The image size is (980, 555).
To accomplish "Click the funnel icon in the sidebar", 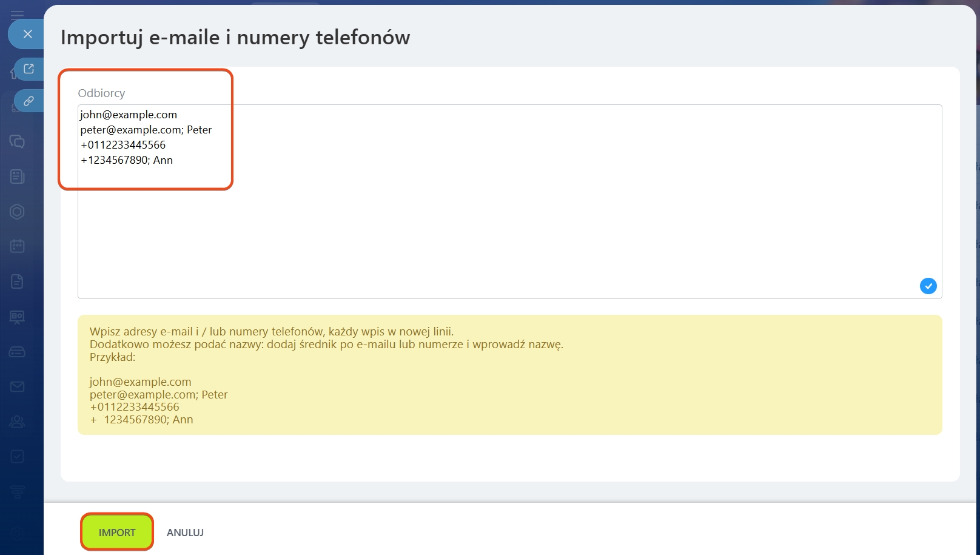I will point(17,491).
